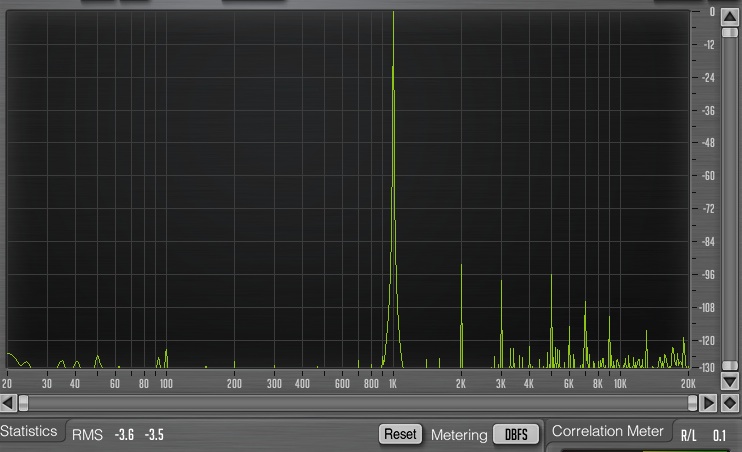
Task: Open the Statistics section label
Action: [28, 431]
